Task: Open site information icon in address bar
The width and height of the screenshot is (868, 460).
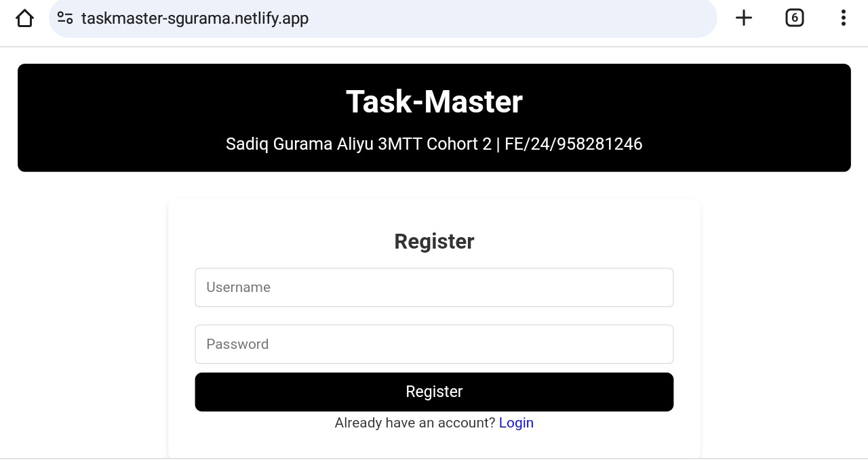Action: click(65, 18)
